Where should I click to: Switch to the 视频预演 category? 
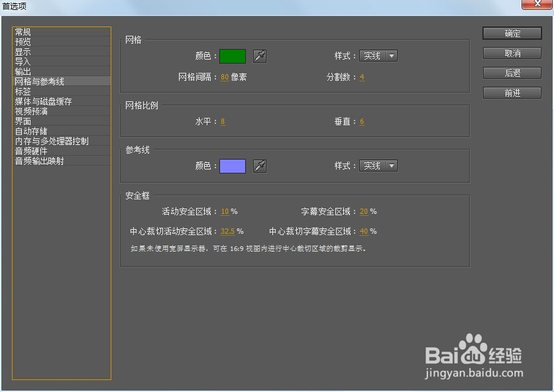[x=32, y=111]
